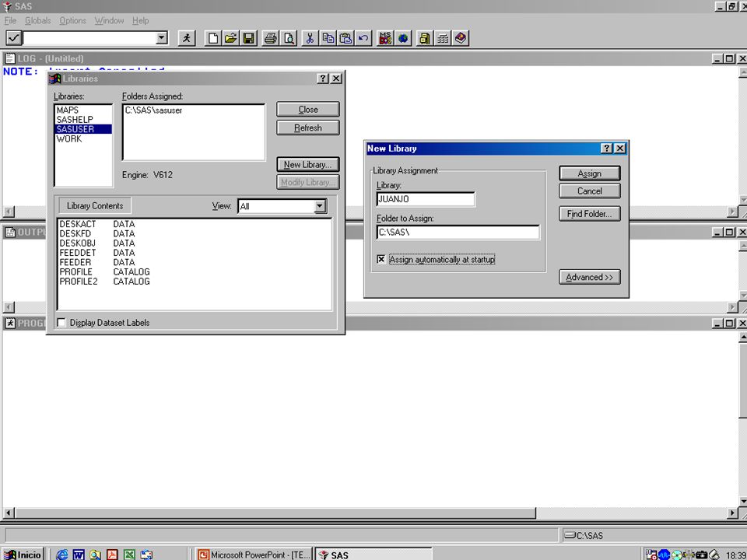Click the MS-DOS prompt toolbar icon
747x560 pixels.
385,38
